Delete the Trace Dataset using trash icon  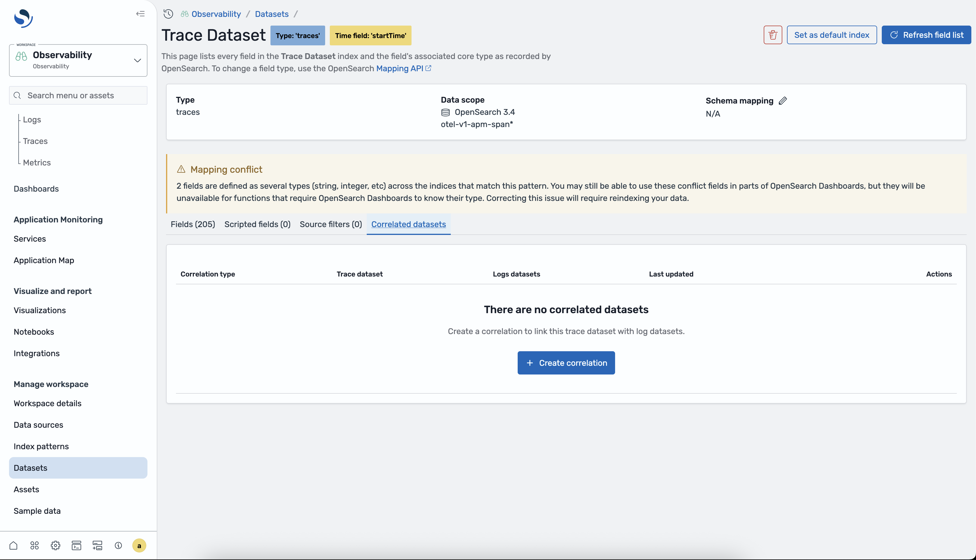[x=772, y=35]
